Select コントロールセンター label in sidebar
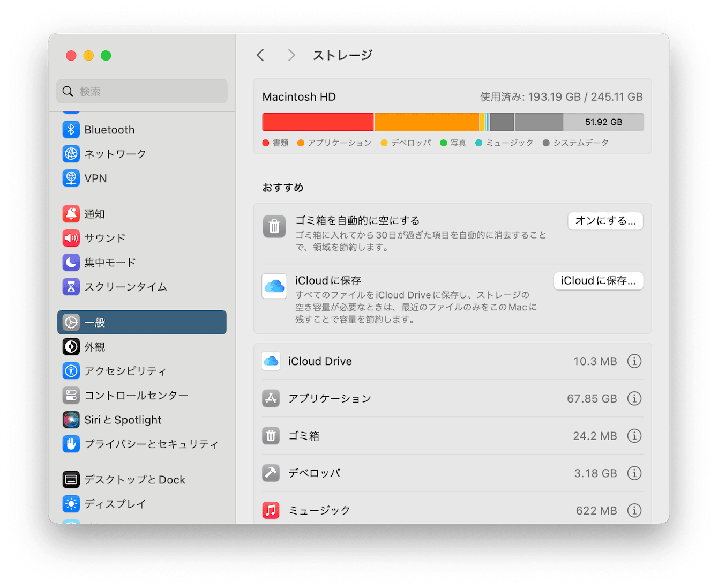718x588 pixels. (x=136, y=396)
